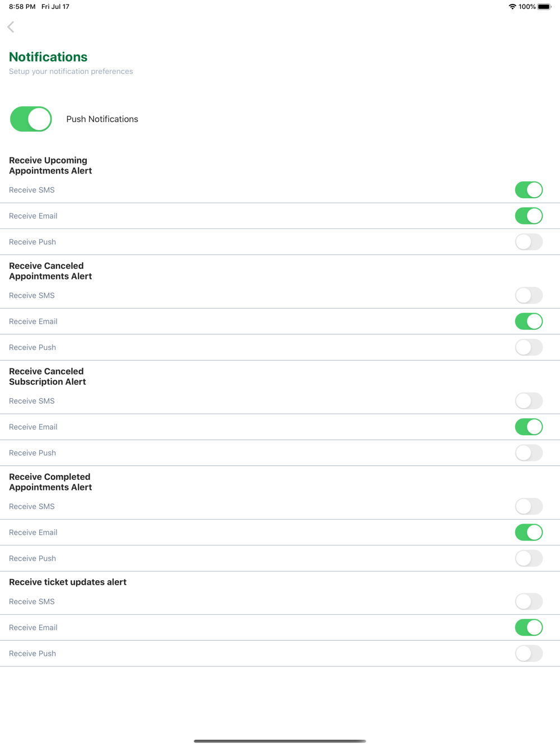This screenshot has height=747, width=560.
Task: Tap the battery status icon
Action: point(544,7)
